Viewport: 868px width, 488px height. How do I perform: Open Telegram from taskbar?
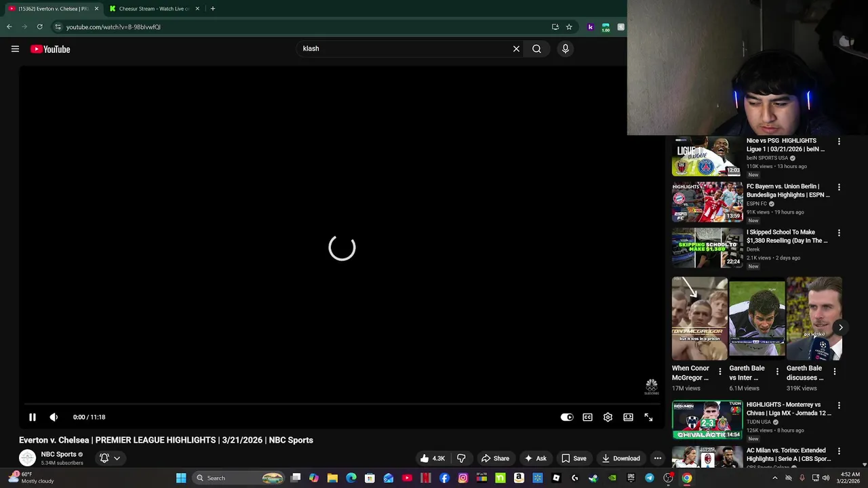click(x=649, y=478)
